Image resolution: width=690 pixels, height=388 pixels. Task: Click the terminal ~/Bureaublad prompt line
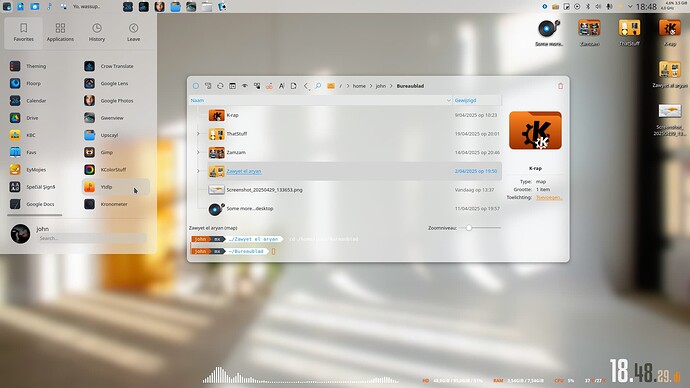[x=233, y=251]
